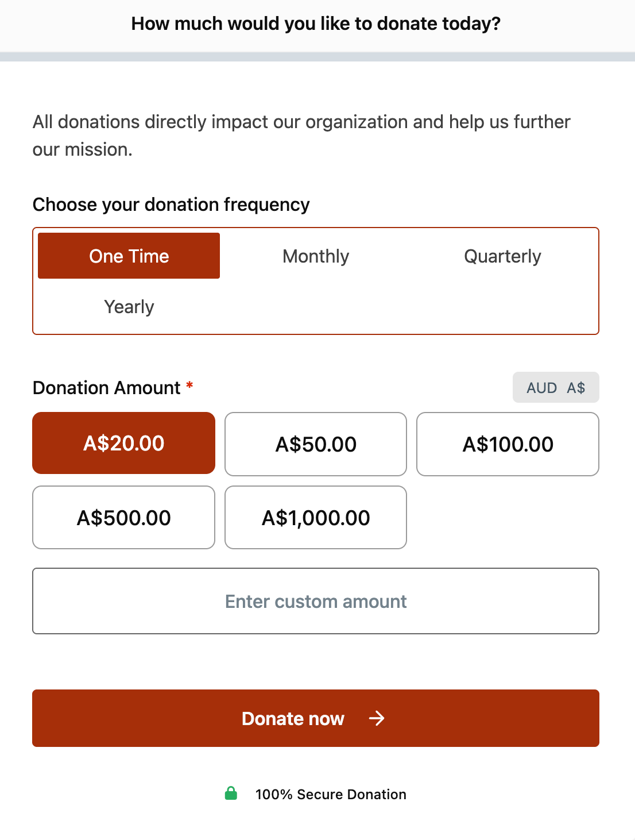Viewport: 635px width, 840px height.
Task: Click the red required asterisk
Action: pyautogui.click(x=189, y=386)
